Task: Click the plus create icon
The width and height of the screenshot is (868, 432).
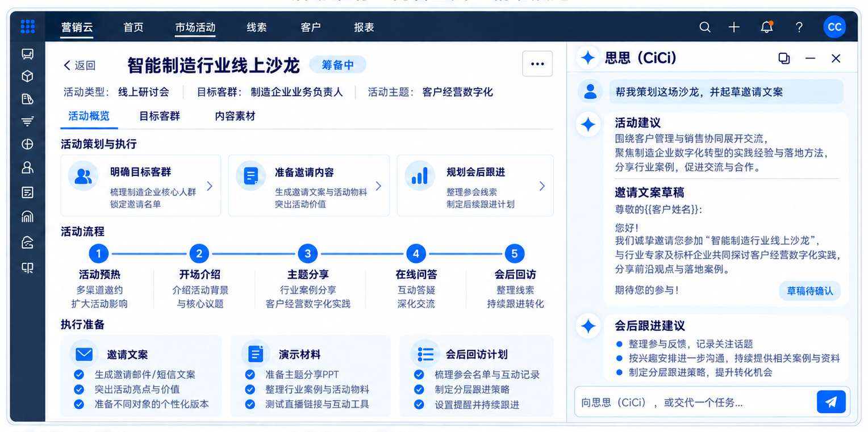Action: pos(734,27)
